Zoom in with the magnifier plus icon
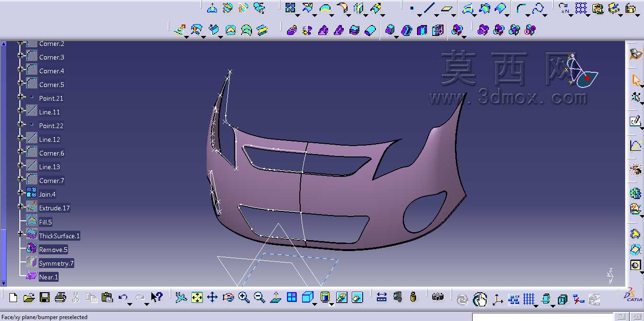The width and height of the screenshot is (644, 321). (x=244, y=297)
